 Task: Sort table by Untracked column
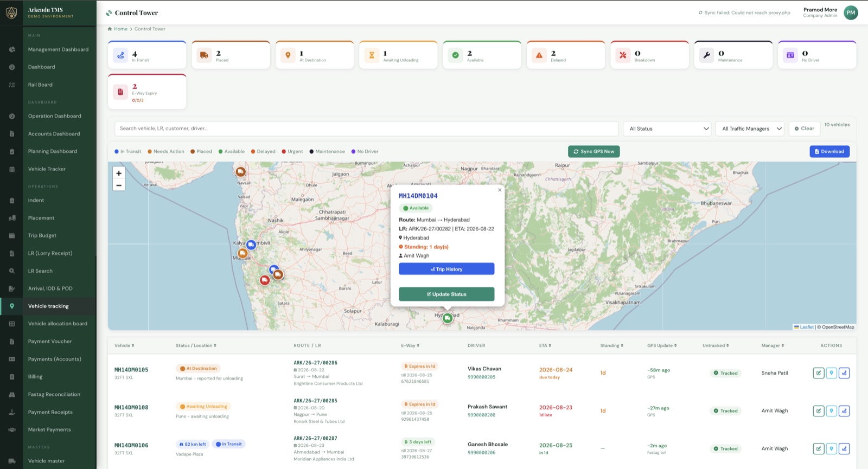716,345
